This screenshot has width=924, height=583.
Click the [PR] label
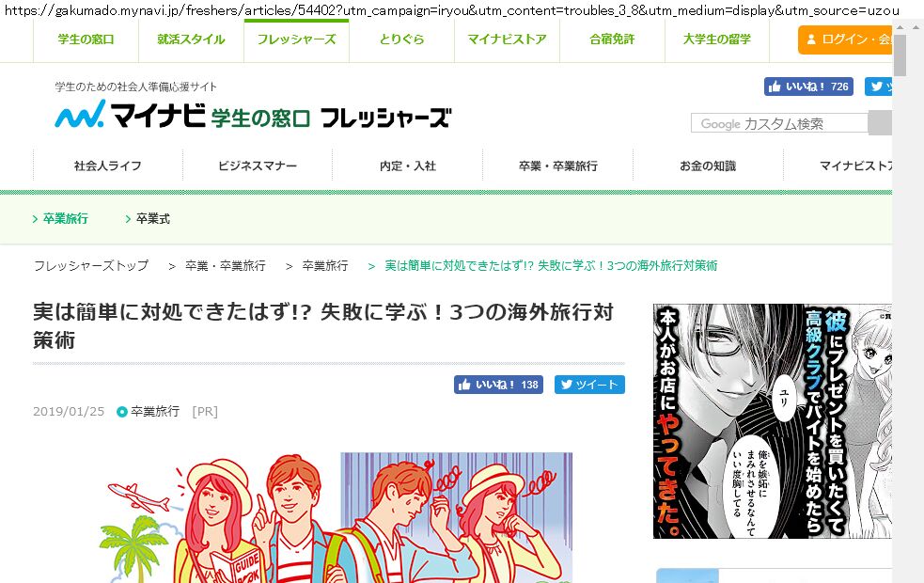tap(205, 412)
